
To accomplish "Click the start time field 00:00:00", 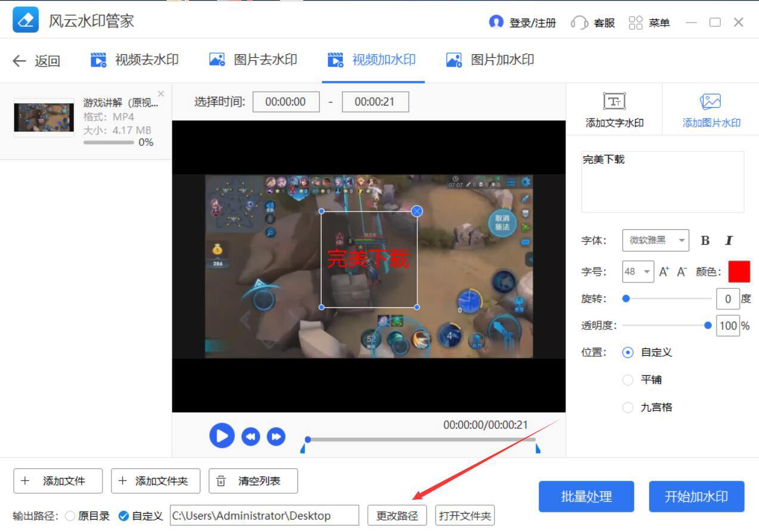I will click(286, 102).
